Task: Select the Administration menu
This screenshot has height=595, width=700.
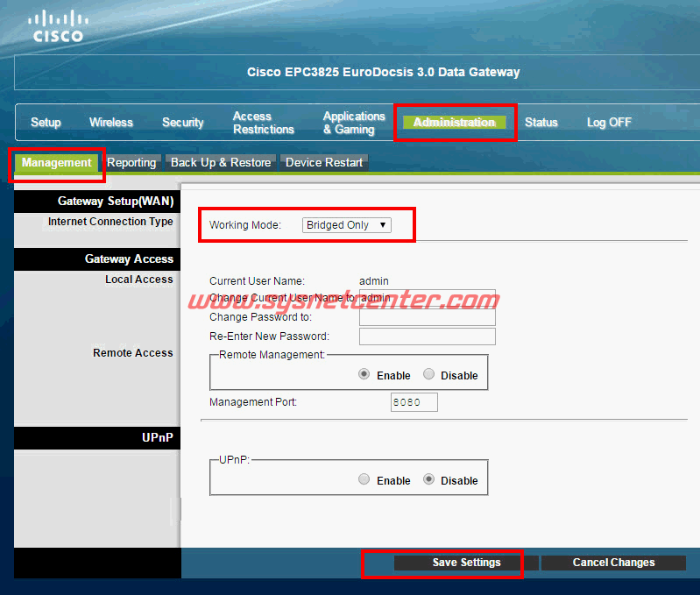Action: coord(454,123)
